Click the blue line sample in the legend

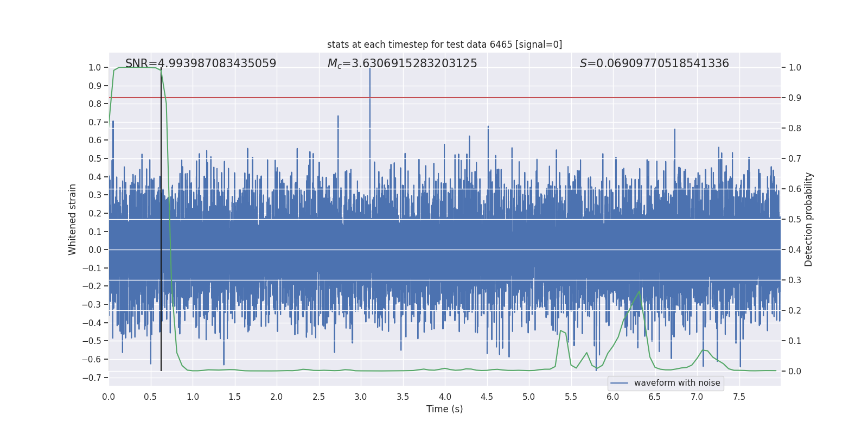pyautogui.click(x=620, y=383)
